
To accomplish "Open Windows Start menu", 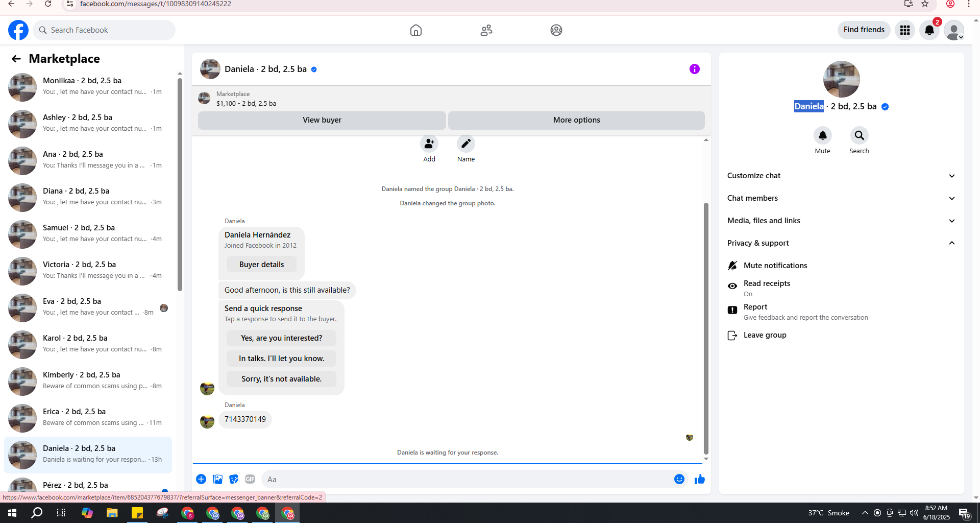I will coord(12,513).
